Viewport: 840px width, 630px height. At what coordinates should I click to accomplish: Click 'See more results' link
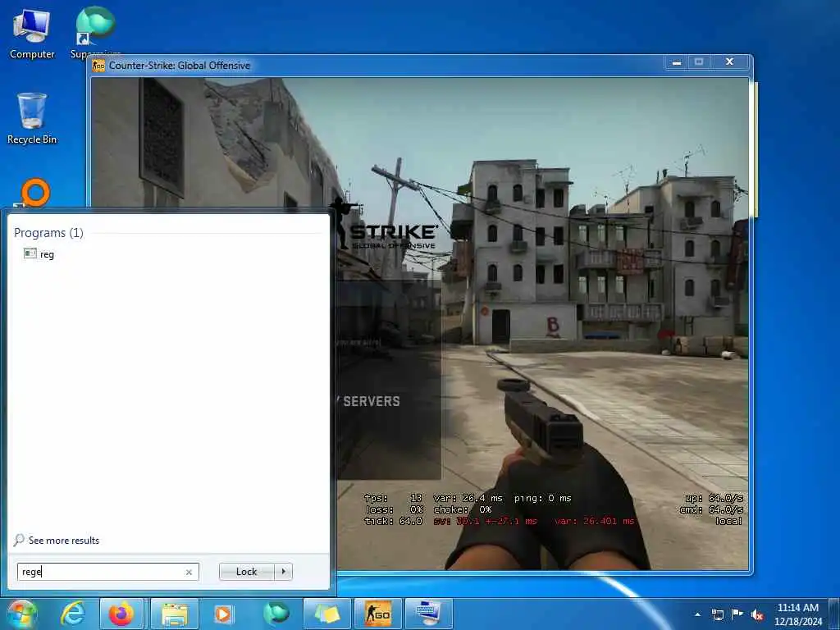pos(57,540)
